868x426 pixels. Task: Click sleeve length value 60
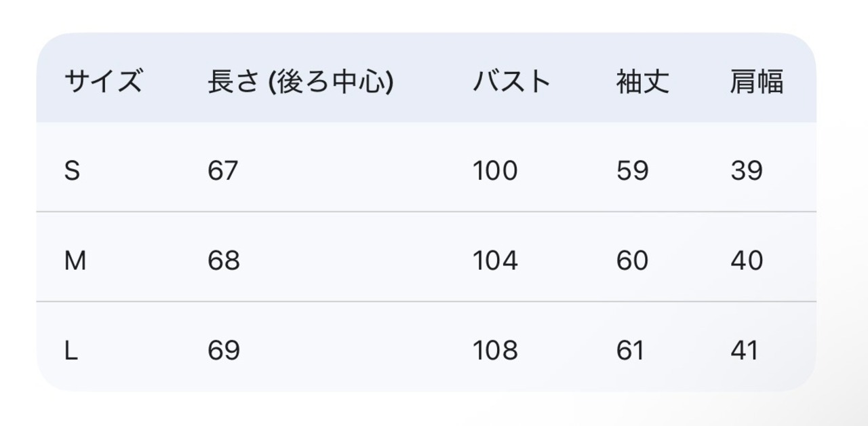point(632,260)
